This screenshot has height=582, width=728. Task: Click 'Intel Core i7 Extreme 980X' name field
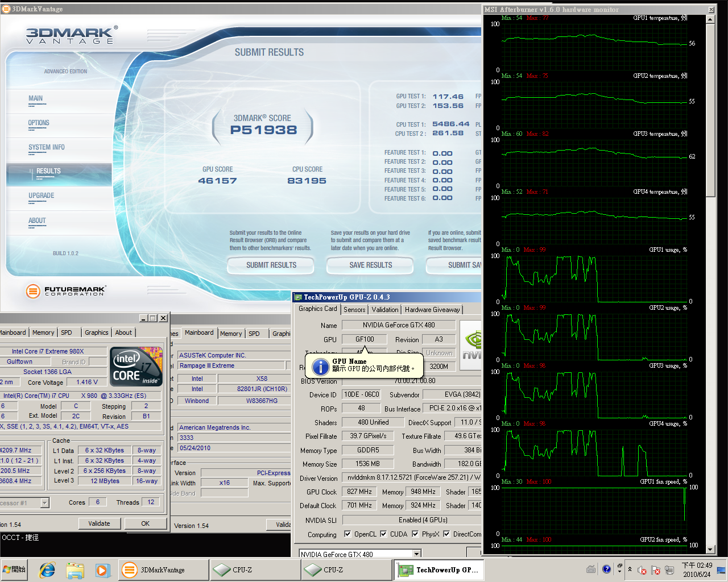52,351
